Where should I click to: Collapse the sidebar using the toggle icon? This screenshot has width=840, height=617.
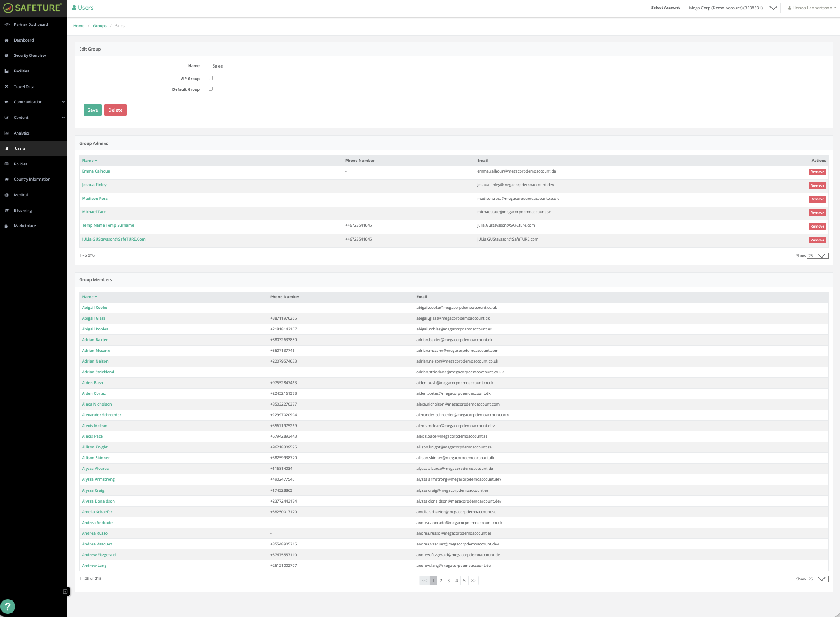pyautogui.click(x=65, y=592)
